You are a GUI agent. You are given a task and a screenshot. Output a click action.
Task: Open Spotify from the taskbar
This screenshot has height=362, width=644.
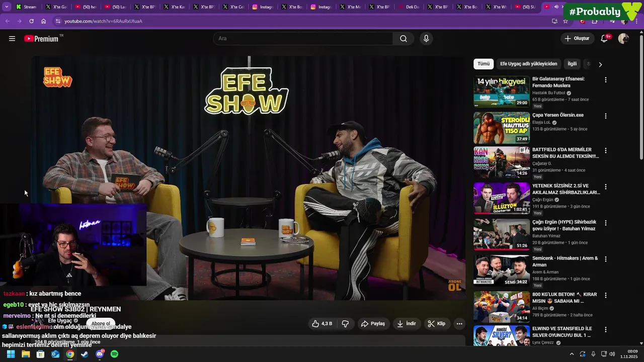point(114,354)
